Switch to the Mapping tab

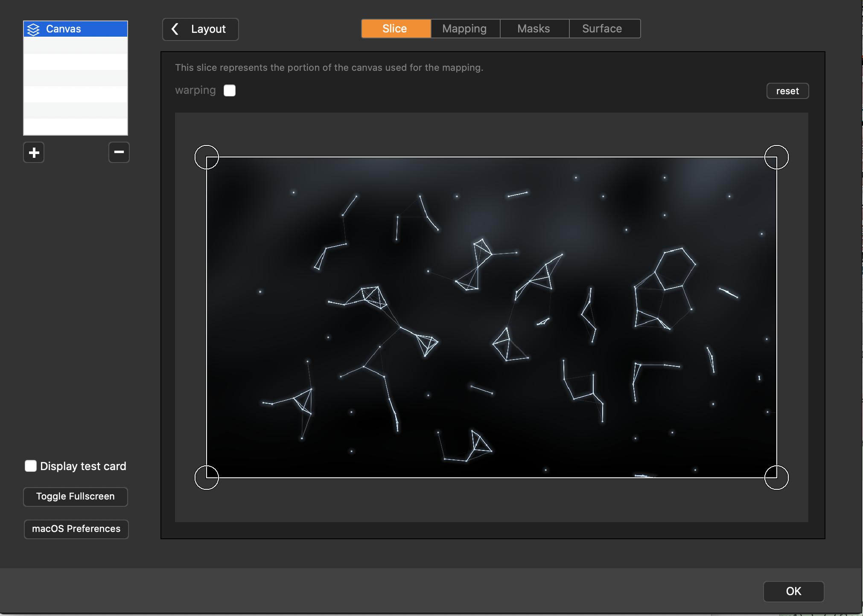tap(464, 29)
